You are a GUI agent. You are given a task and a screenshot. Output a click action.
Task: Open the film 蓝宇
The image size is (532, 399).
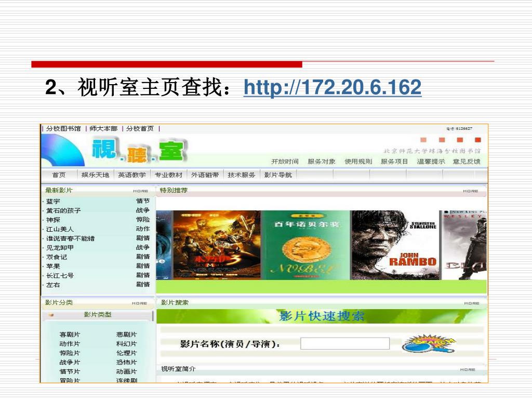click(x=53, y=201)
